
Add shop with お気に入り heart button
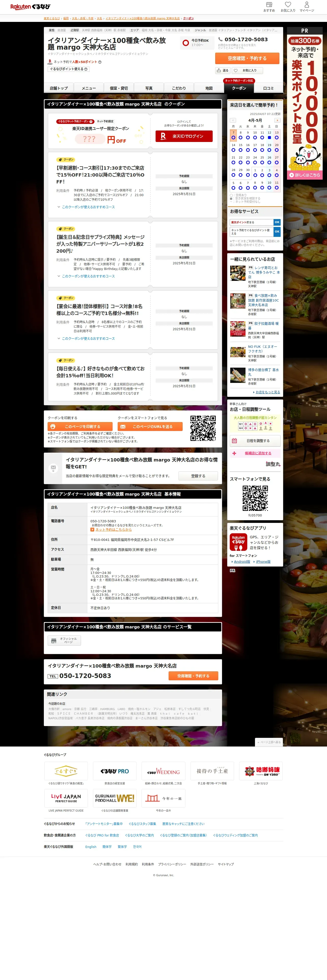(248, 70)
